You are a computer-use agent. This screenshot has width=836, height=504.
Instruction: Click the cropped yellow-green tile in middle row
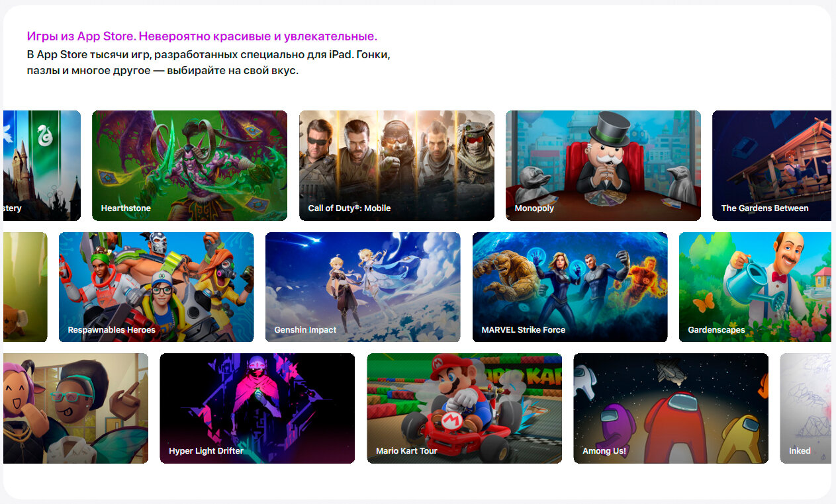pyautogui.click(x=25, y=286)
